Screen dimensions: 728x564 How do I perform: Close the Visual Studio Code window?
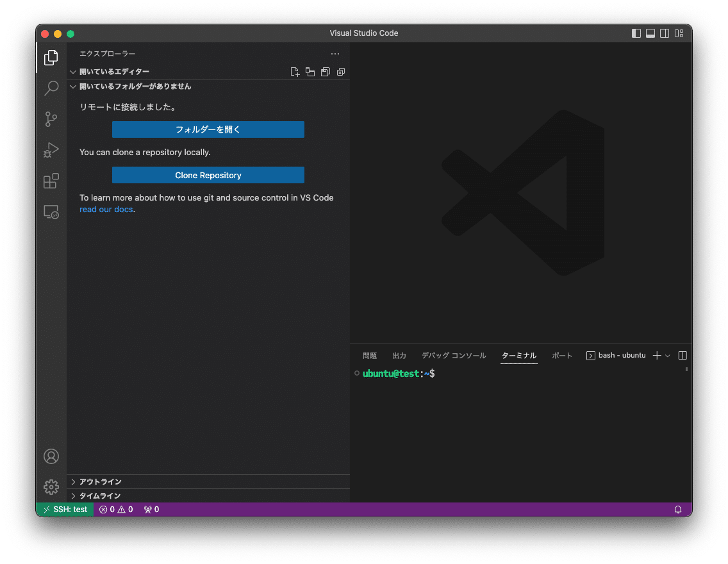(45, 34)
